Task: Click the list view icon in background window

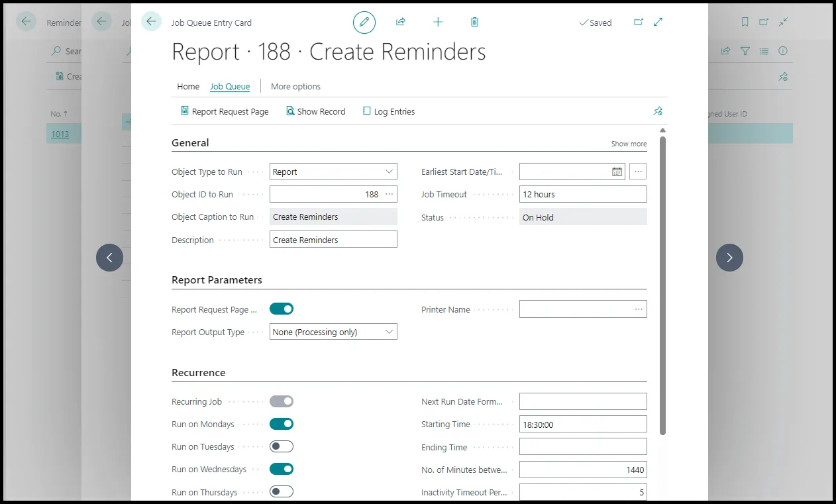Action: click(x=764, y=51)
